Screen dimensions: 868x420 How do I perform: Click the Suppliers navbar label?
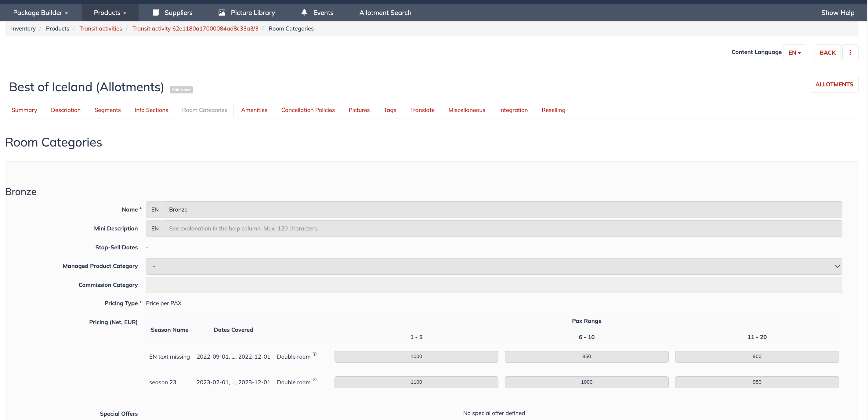tap(179, 13)
